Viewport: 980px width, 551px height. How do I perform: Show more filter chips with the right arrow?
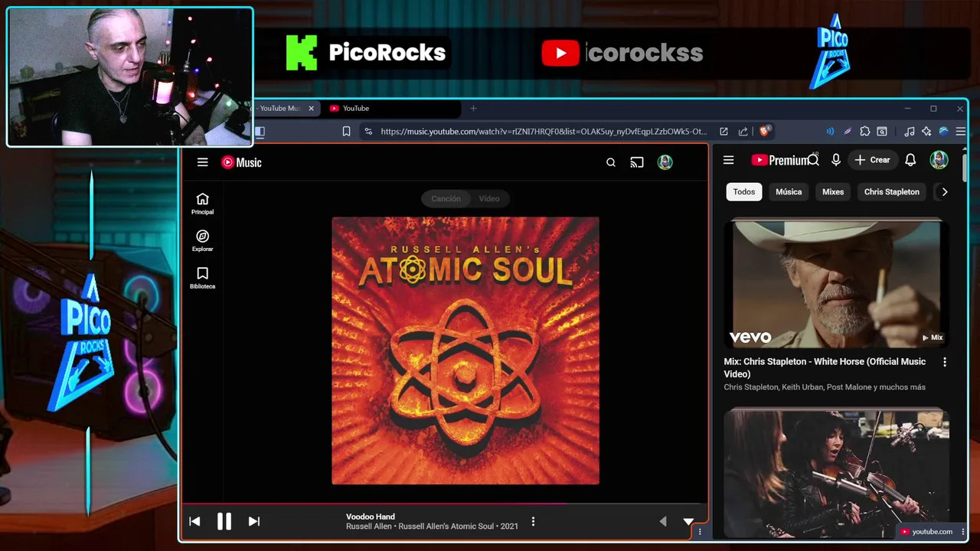944,192
